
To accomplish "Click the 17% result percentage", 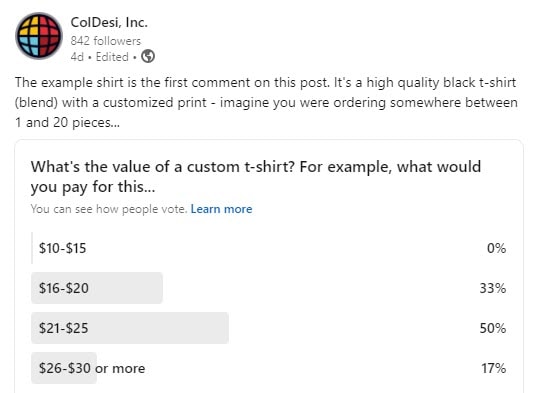I will pos(494,368).
